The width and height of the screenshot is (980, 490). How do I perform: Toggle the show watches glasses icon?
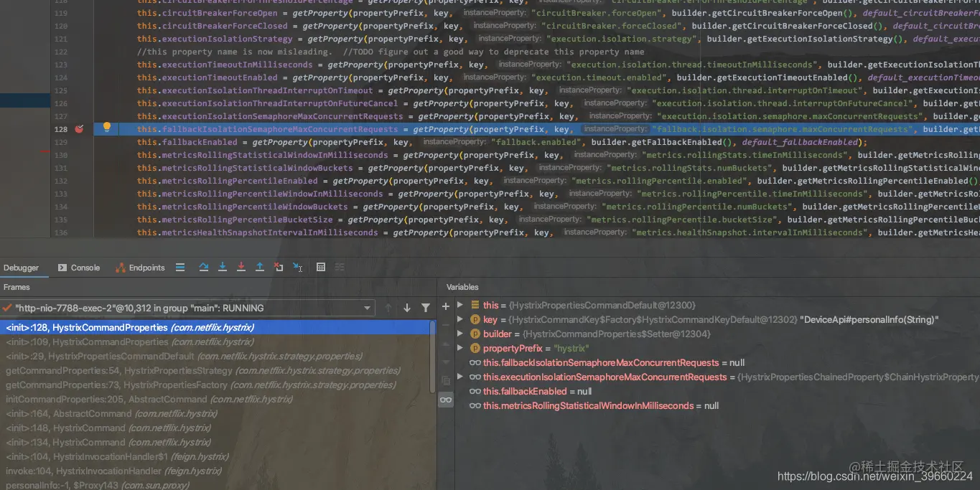[x=446, y=400]
